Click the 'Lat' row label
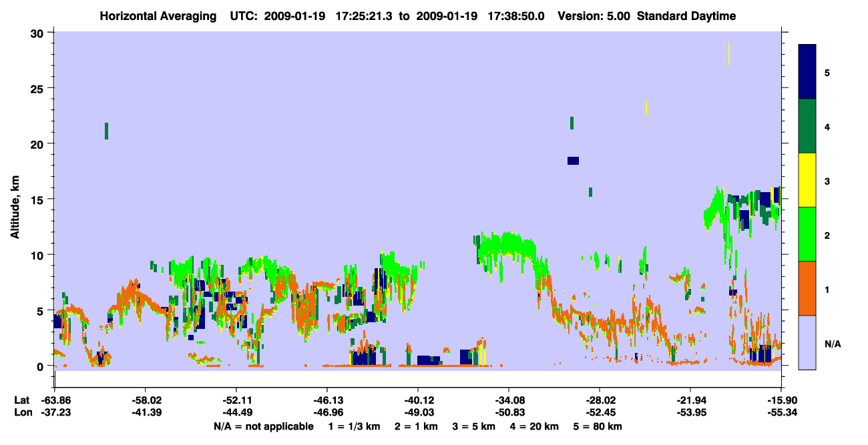 click(21, 400)
